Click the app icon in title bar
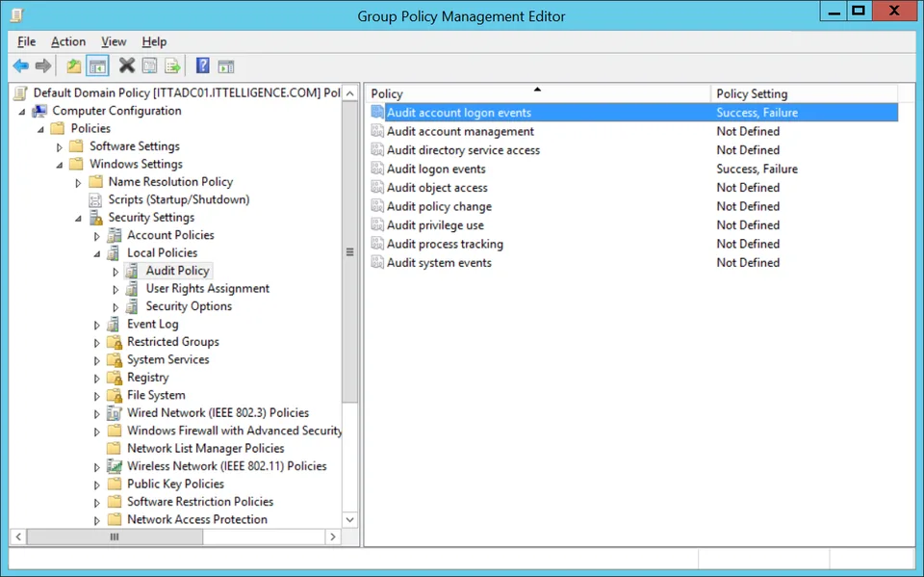Image resolution: width=924 pixels, height=577 pixels. coord(17,14)
